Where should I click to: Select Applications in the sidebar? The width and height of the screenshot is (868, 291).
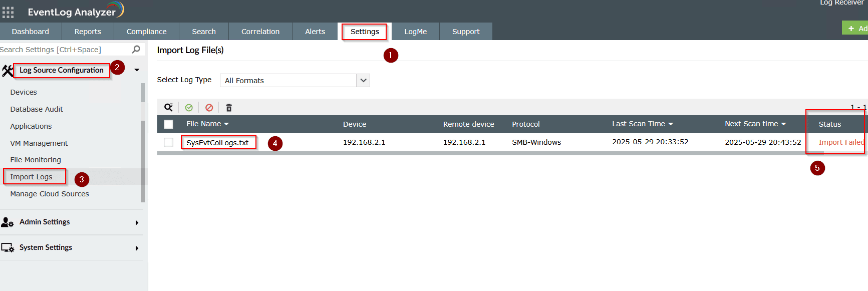[x=31, y=126]
